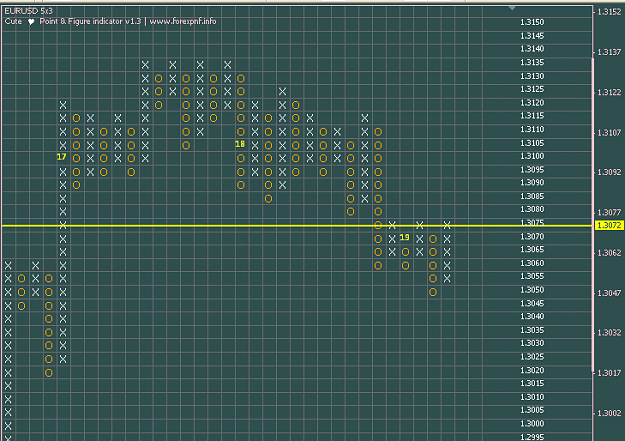Select the EURUSD 5x3 chart title
This screenshot has width=625, height=441.
pyautogui.click(x=28, y=11)
